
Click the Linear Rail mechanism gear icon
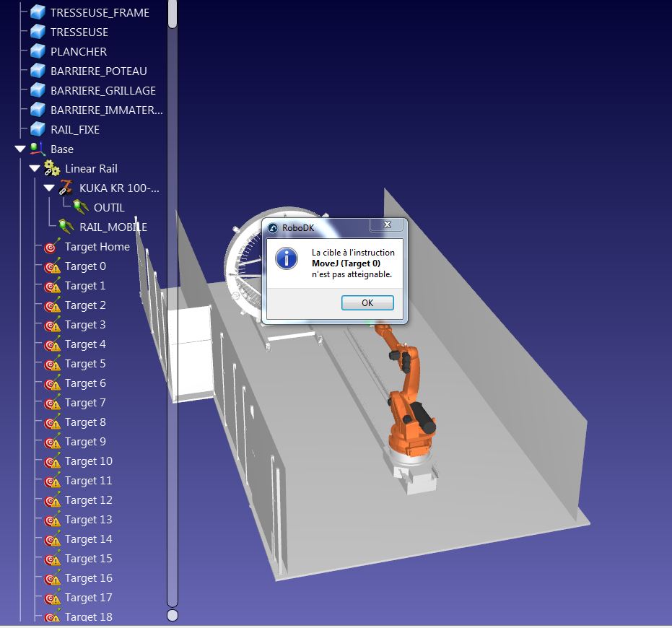click(x=52, y=168)
